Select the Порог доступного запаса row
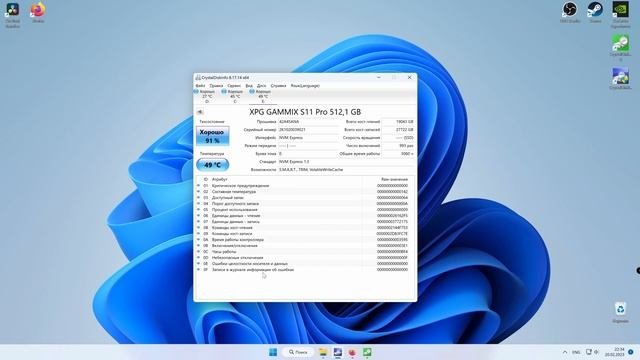 (305, 204)
